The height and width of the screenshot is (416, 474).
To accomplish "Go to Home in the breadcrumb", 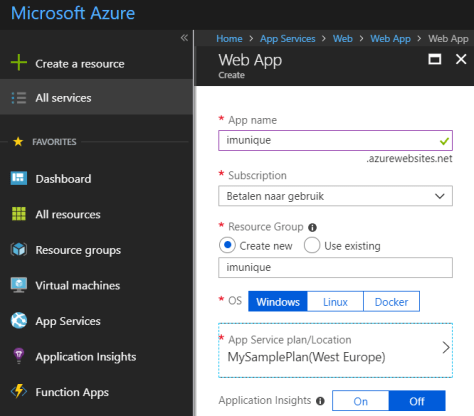I will point(229,39).
